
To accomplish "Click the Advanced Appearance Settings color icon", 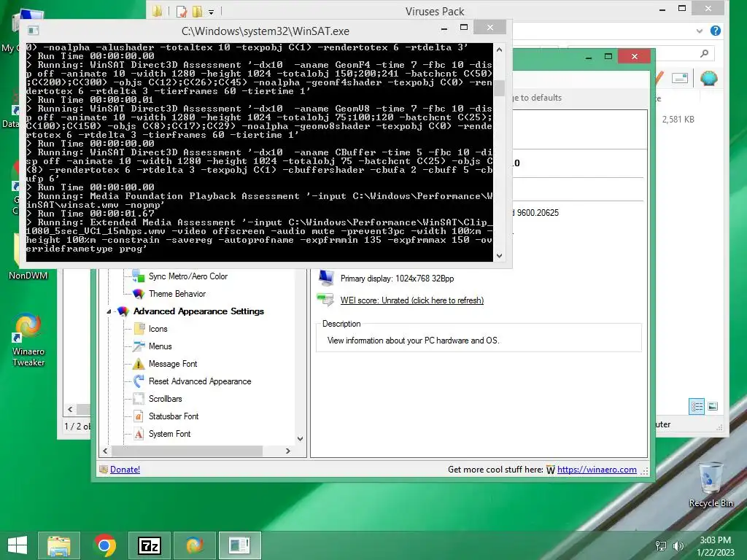I will tap(123, 311).
